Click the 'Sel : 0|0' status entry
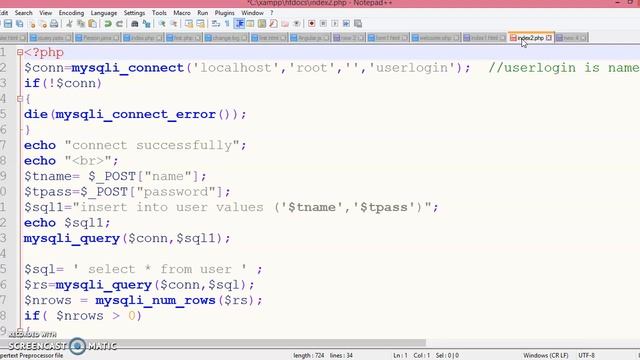The image size is (640, 360). [447, 356]
